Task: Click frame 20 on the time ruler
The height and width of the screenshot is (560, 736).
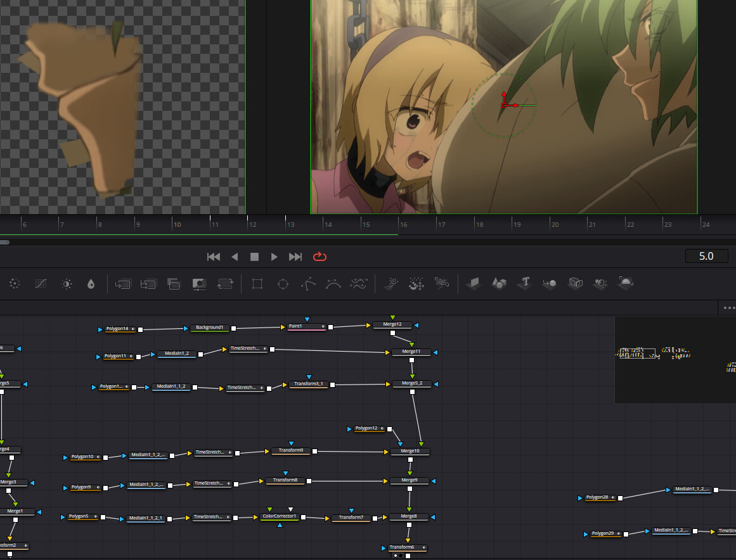Action: (x=555, y=224)
